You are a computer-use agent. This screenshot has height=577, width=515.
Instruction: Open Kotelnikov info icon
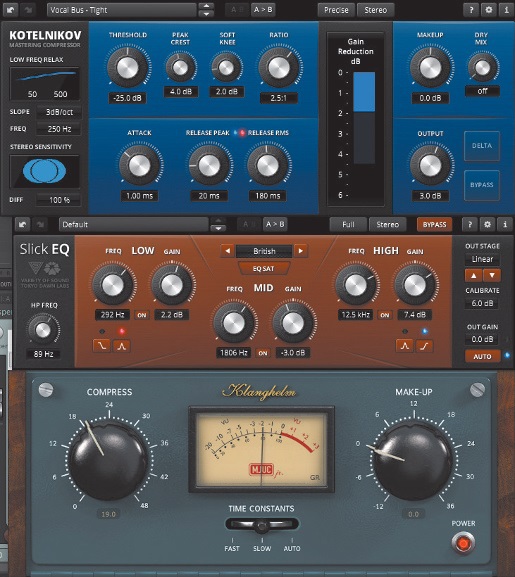[506, 10]
